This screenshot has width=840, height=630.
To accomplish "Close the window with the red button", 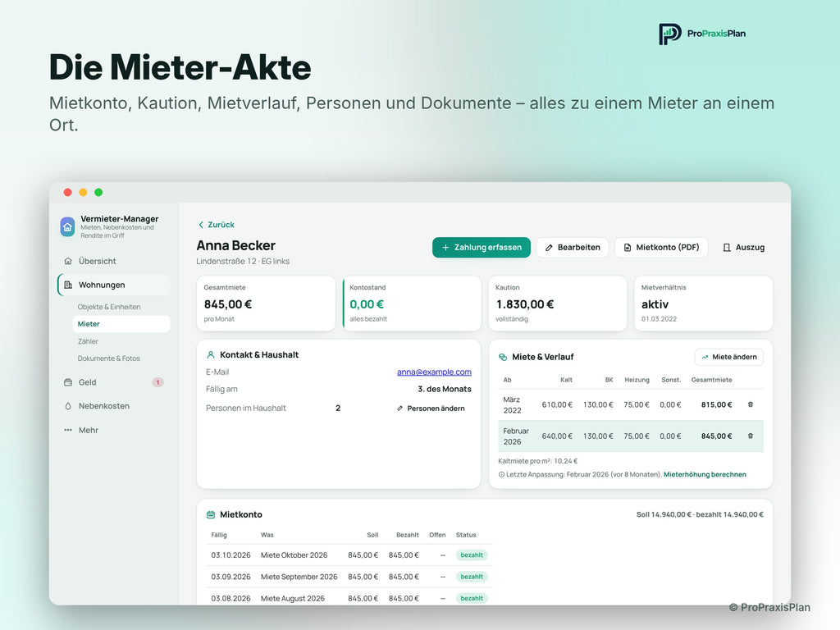I will (x=67, y=192).
